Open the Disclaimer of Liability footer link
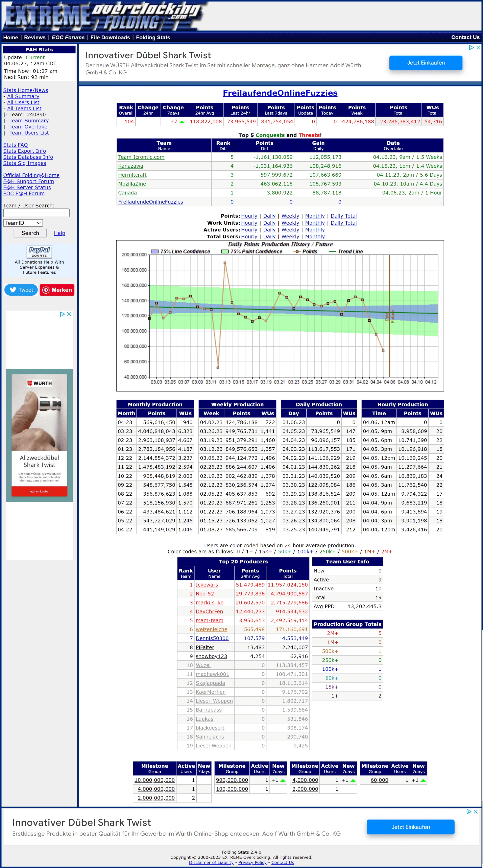This screenshot has height=868, width=483. click(211, 863)
